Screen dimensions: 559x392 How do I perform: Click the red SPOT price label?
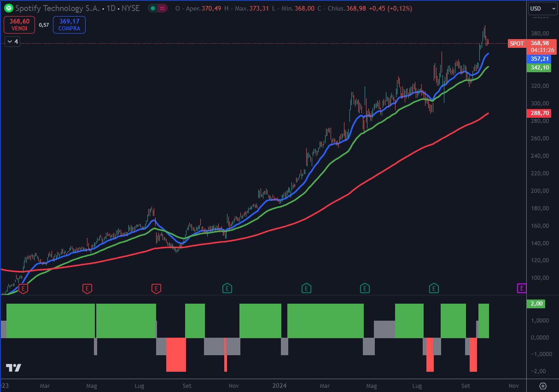(516, 44)
